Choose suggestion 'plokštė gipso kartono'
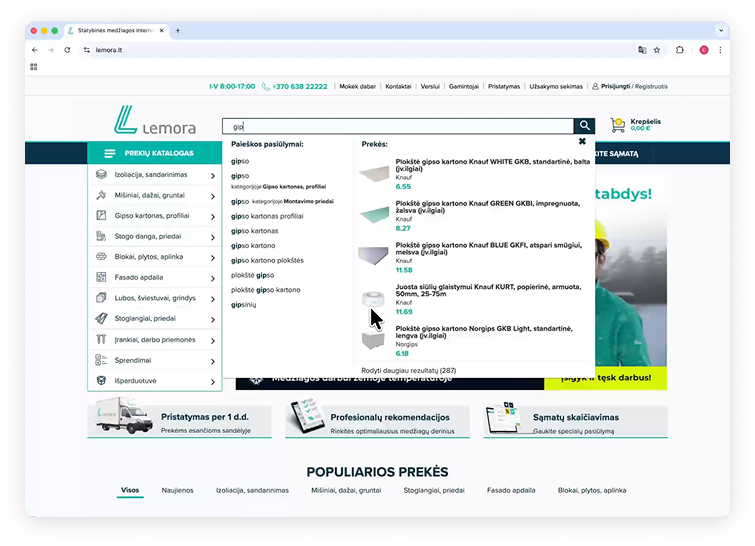This screenshot has height=546, width=755. point(265,290)
